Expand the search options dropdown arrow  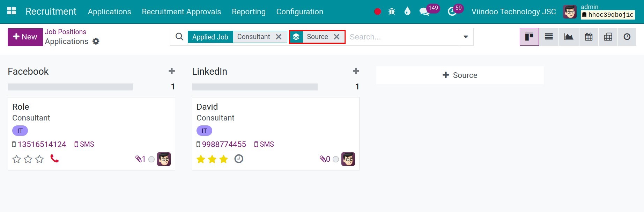pos(466,37)
